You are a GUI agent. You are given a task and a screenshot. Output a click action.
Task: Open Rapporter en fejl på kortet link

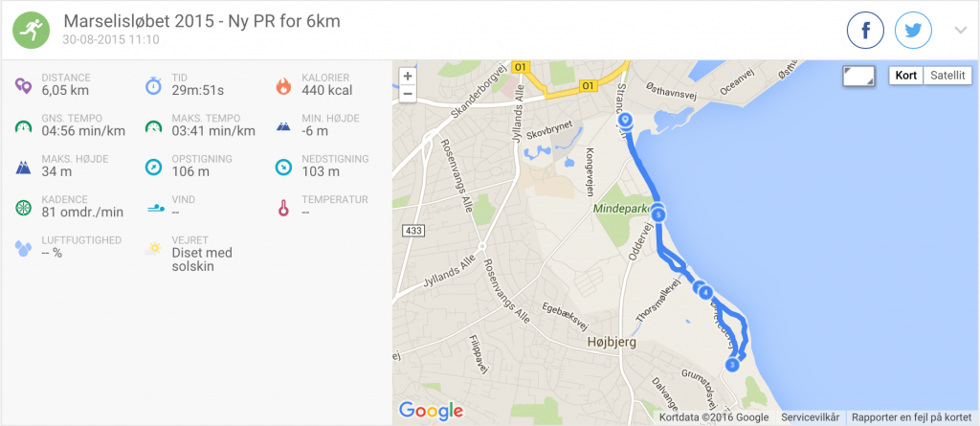coord(912,417)
